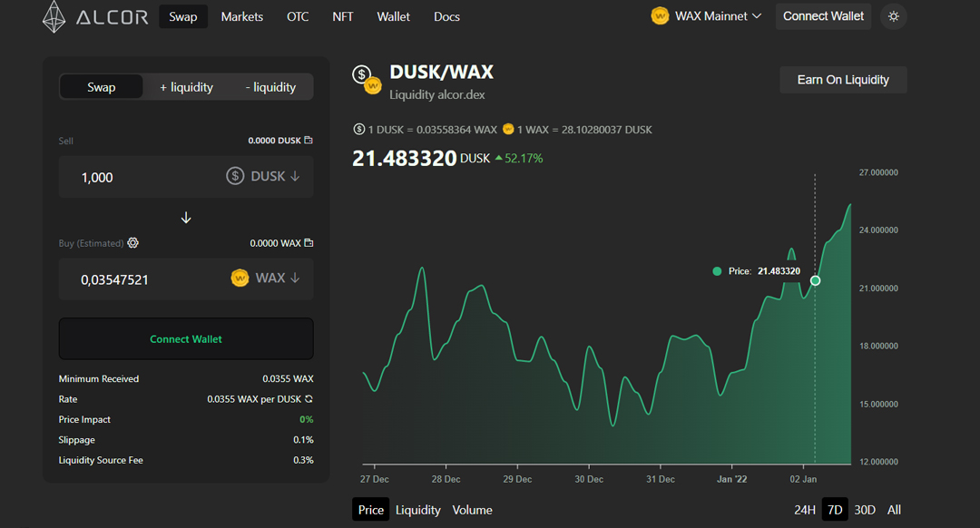Click the 0.0000 WAX balance text

[276, 243]
